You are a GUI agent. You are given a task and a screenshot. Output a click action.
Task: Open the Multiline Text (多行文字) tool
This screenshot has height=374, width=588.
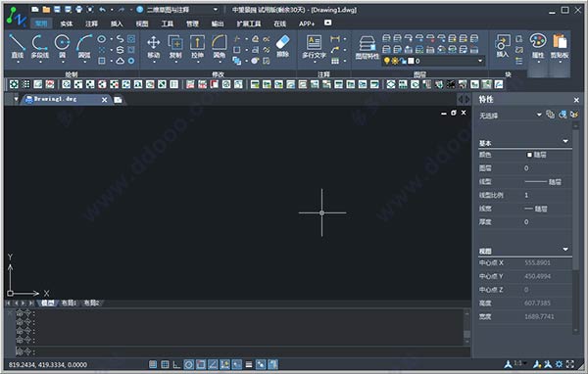[314, 46]
